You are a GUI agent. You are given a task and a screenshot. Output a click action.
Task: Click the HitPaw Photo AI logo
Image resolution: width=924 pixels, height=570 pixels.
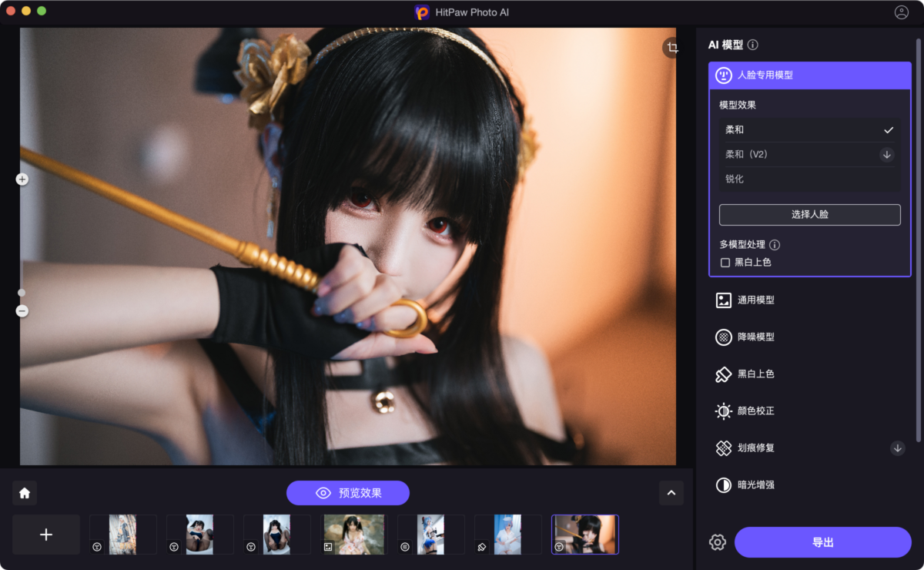(422, 12)
